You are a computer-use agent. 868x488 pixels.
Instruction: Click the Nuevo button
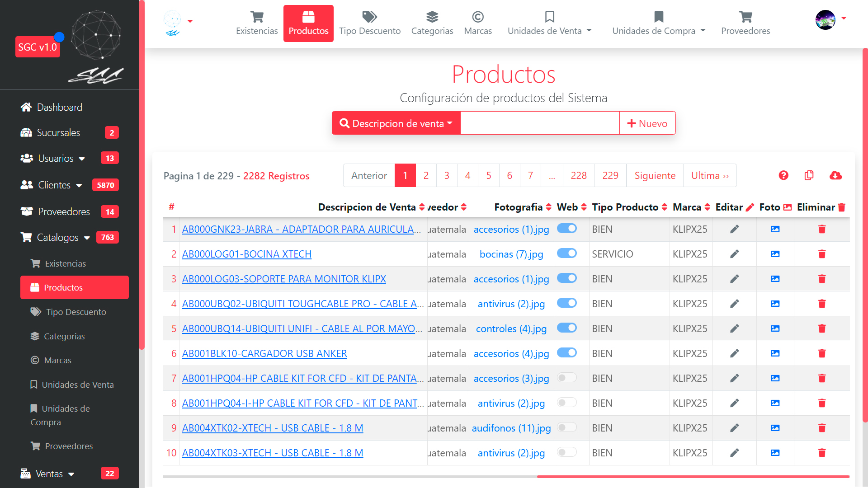click(x=647, y=123)
